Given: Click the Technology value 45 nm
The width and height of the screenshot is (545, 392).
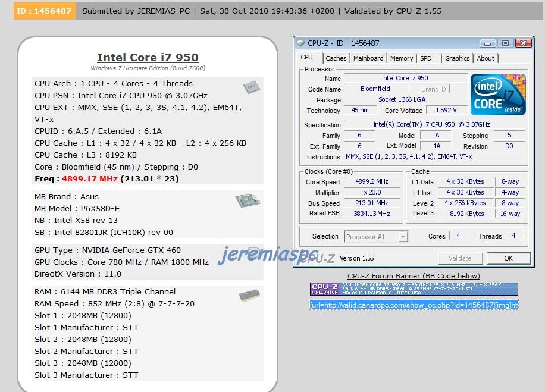Looking at the screenshot, I should point(360,110).
